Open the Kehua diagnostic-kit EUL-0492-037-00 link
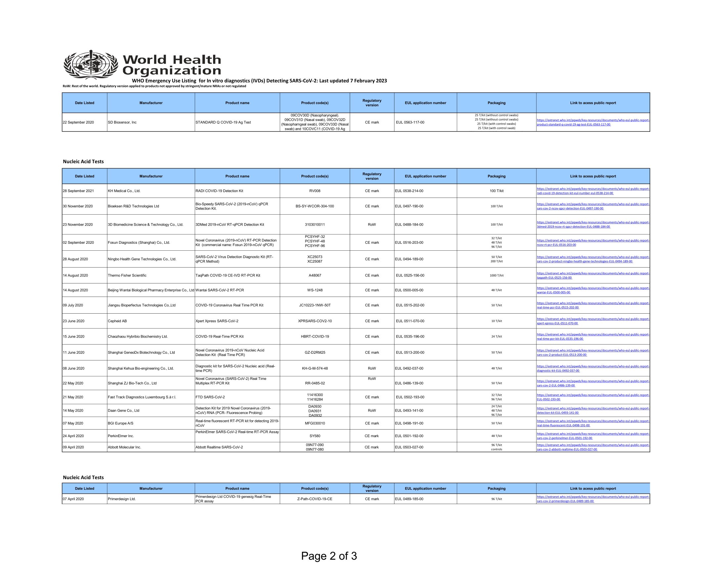 point(593,368)
